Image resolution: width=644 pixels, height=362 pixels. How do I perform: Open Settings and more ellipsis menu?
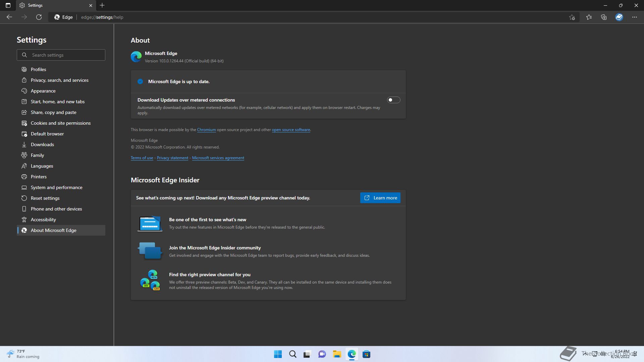coord(635,17)
